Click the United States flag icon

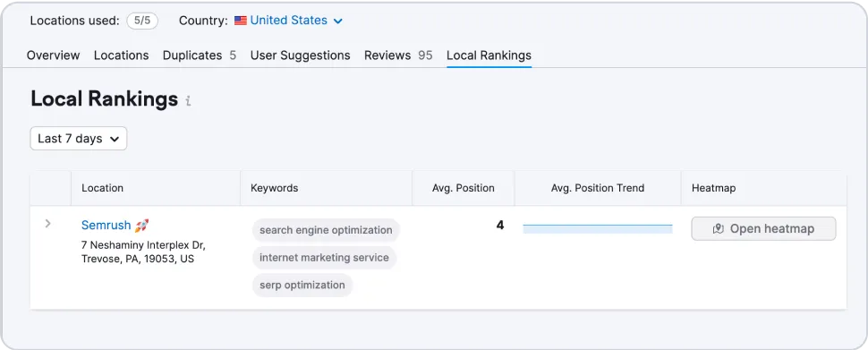click(x=240, y=21)
